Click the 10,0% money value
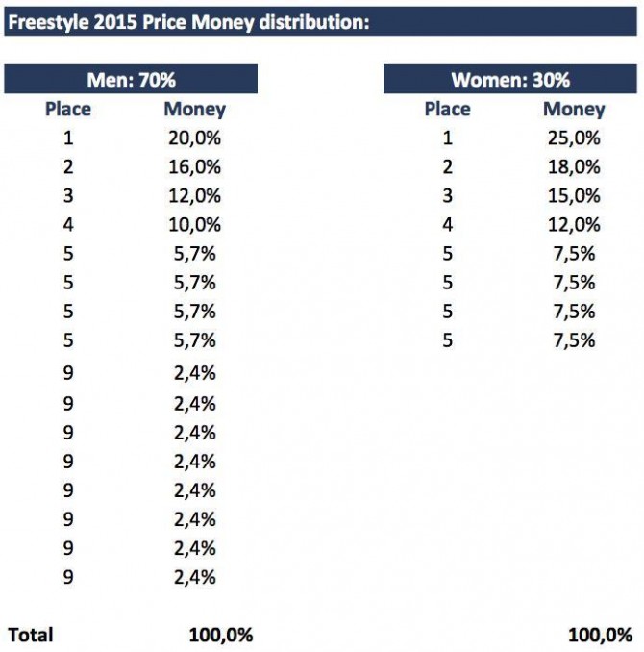 (x=194, y=225)
